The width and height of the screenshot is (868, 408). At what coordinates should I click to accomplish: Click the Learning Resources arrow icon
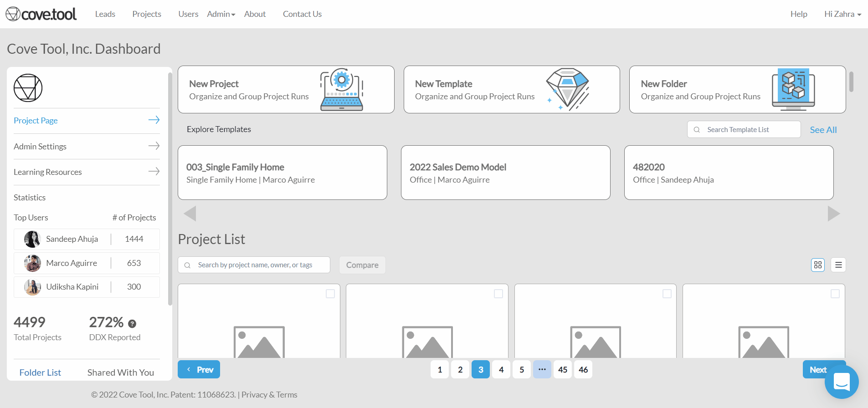[154, 171]
